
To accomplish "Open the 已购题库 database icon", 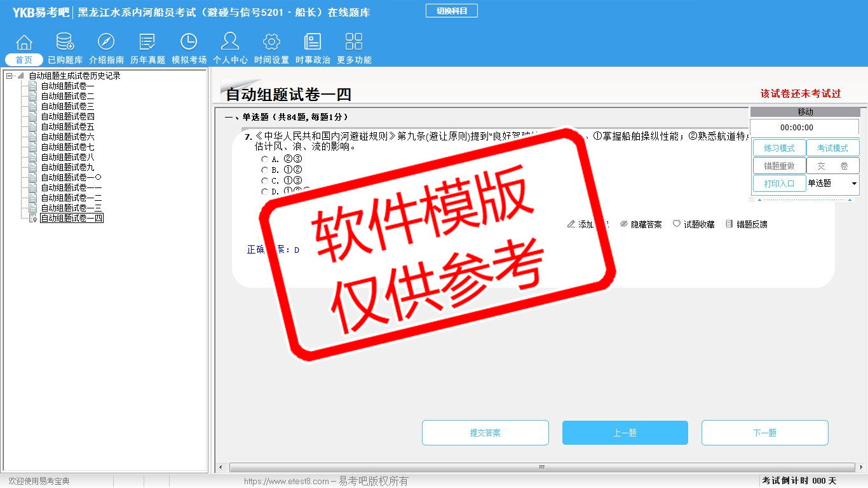I will (x=65, y=43).
